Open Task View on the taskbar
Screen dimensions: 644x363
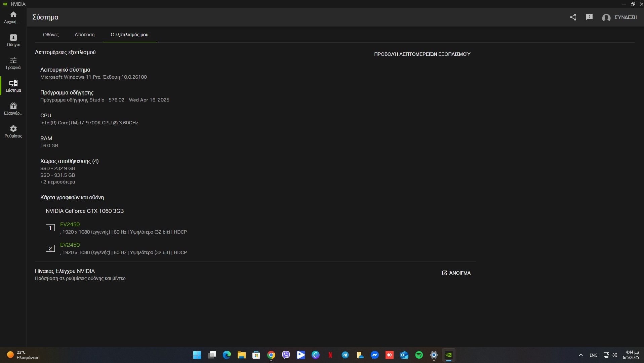212,355
